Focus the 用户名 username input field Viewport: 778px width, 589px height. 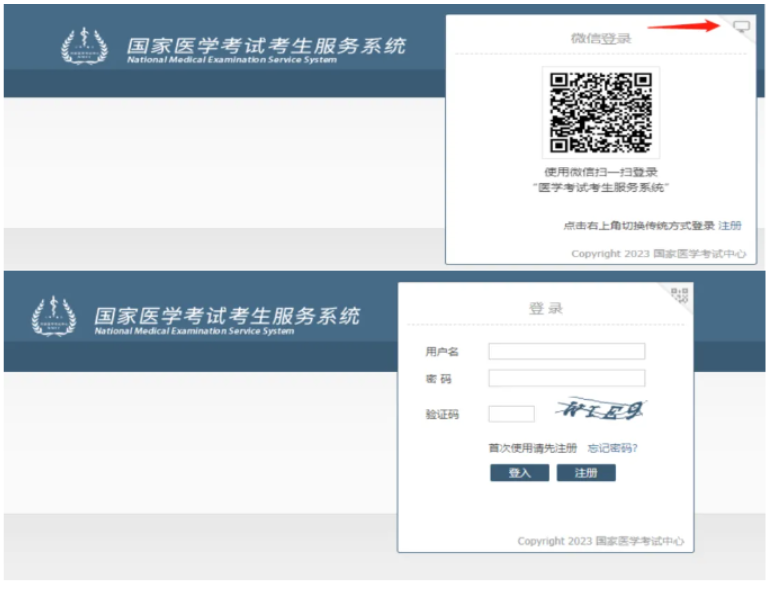[x=567, y=351]
